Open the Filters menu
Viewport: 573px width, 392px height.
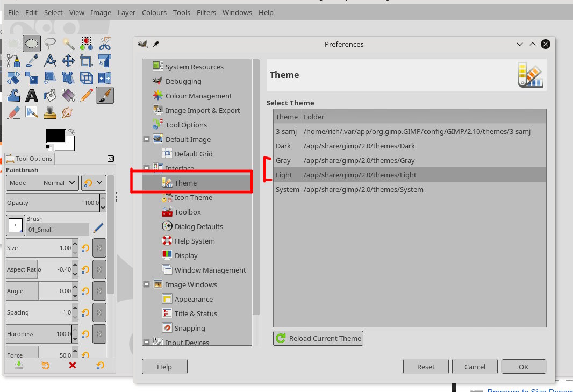click(206, 13)
